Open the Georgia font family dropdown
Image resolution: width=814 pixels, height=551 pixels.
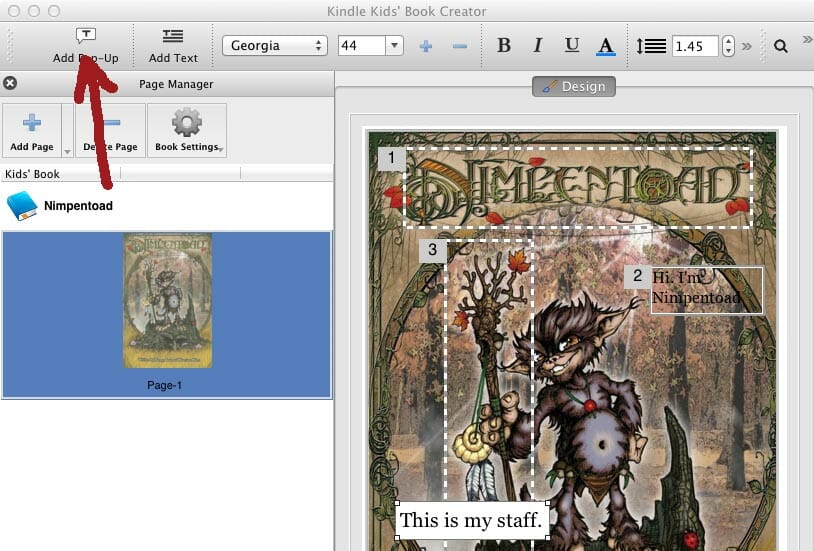pos(275,46)
